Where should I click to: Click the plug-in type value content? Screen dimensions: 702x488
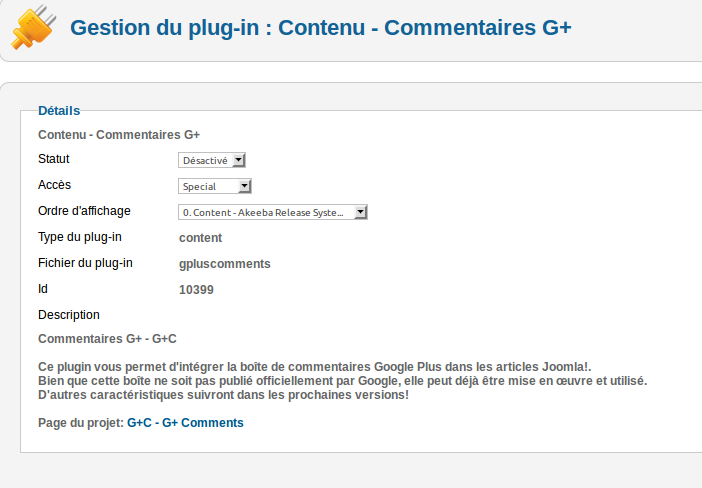tap(200, 238)
